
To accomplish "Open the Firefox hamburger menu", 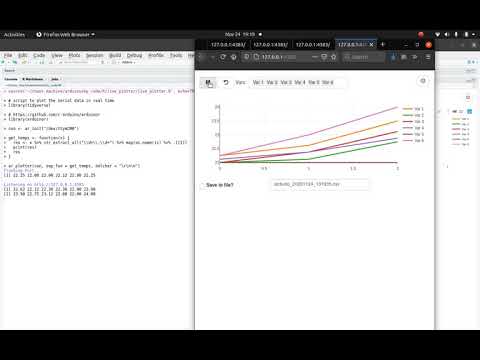I will (x=428, y=57).
